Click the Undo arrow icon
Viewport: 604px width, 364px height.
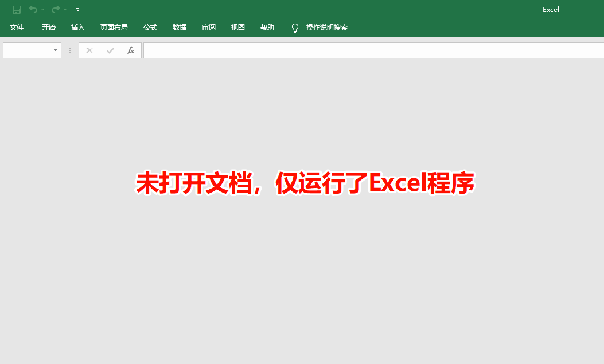click(33, 9)
